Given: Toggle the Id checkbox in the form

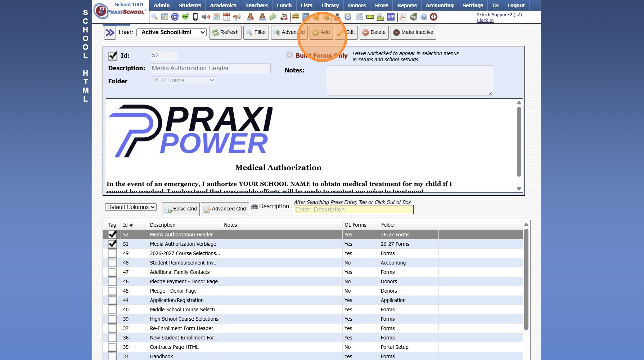Looking at the screenshot, I should point(113,55).
